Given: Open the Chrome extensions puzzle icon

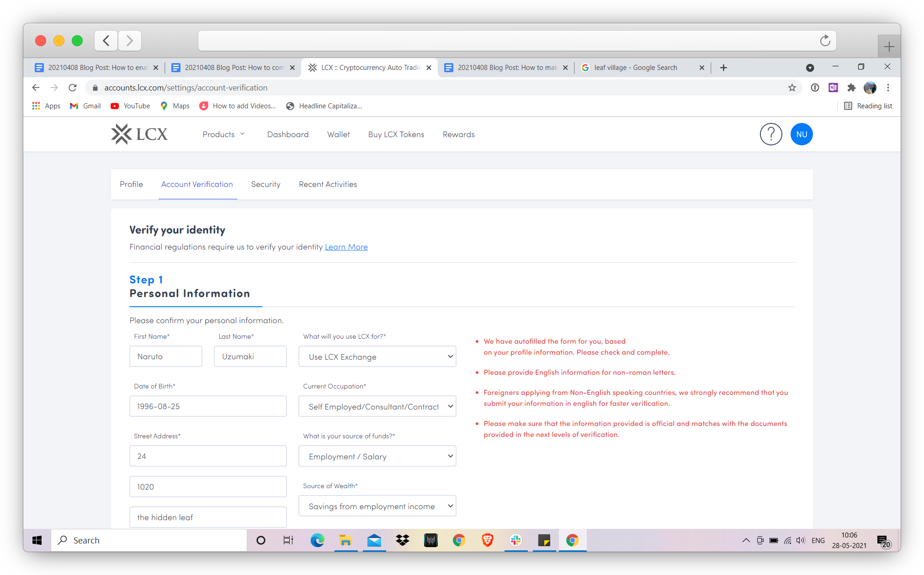Looking at the screenshot, I should [851, 88].
